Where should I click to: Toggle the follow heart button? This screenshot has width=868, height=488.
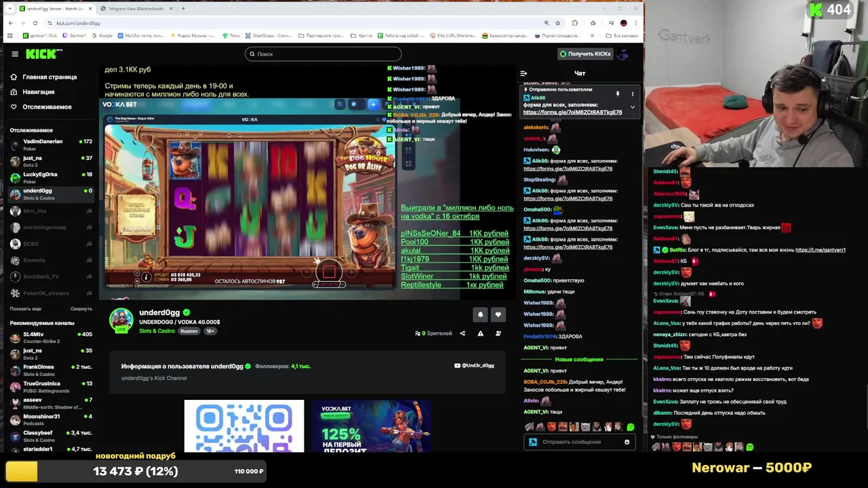(498, 314)
